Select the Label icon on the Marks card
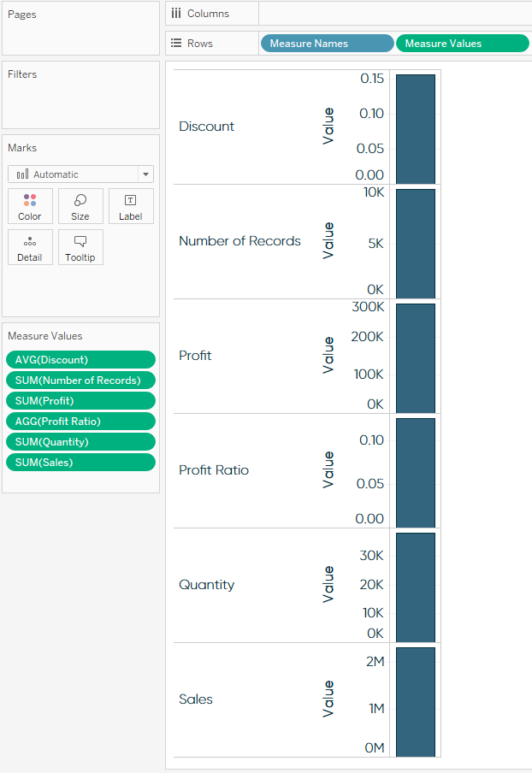Viewport: 532px width, 773px height. click(130, 205)
